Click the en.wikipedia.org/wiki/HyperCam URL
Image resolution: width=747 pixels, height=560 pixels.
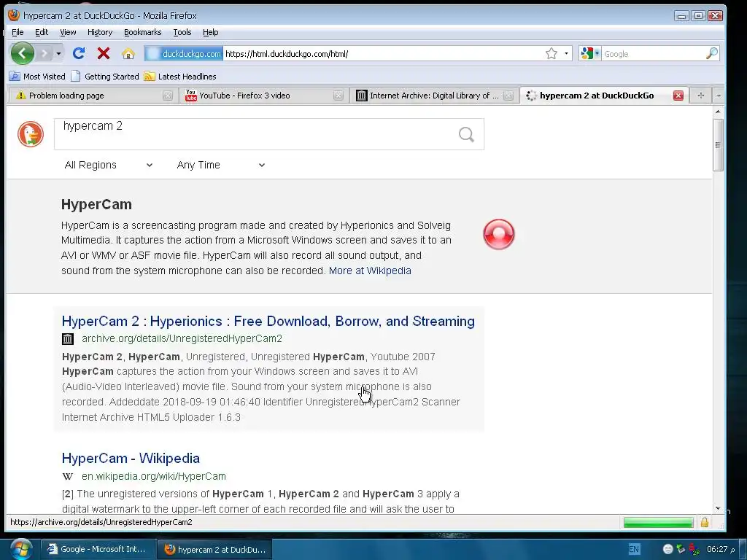pyautogui.click(x=153, y=476)
